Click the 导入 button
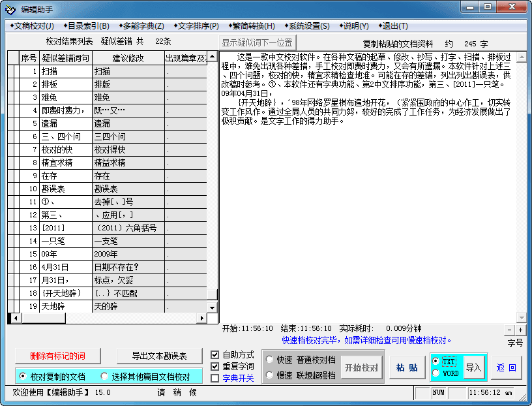This screenshot has height=406, width=532. [x=473, y=367]
